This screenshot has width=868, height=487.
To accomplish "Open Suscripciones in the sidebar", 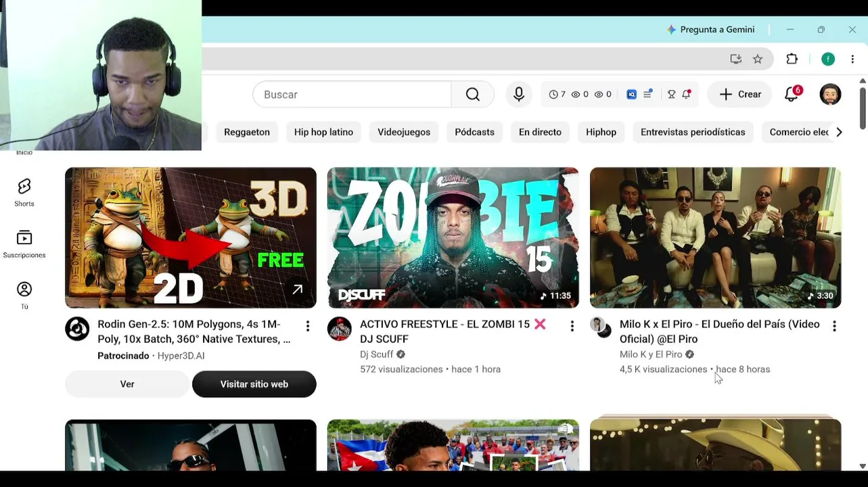I will point(24,244).
